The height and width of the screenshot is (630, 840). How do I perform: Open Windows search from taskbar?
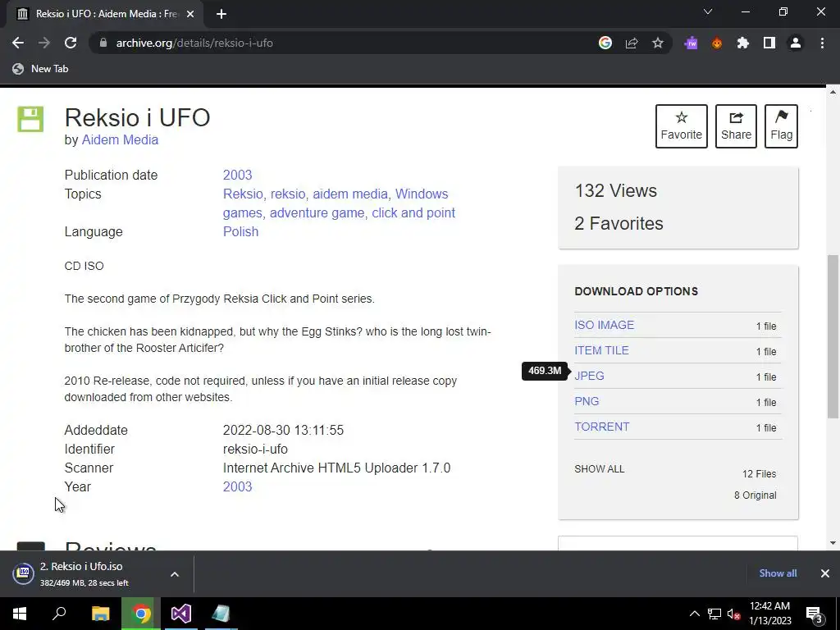[59, 614]
